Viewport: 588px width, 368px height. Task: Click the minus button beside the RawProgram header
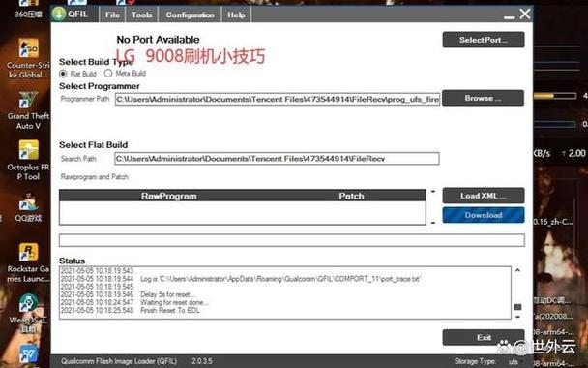coord(433,191)
